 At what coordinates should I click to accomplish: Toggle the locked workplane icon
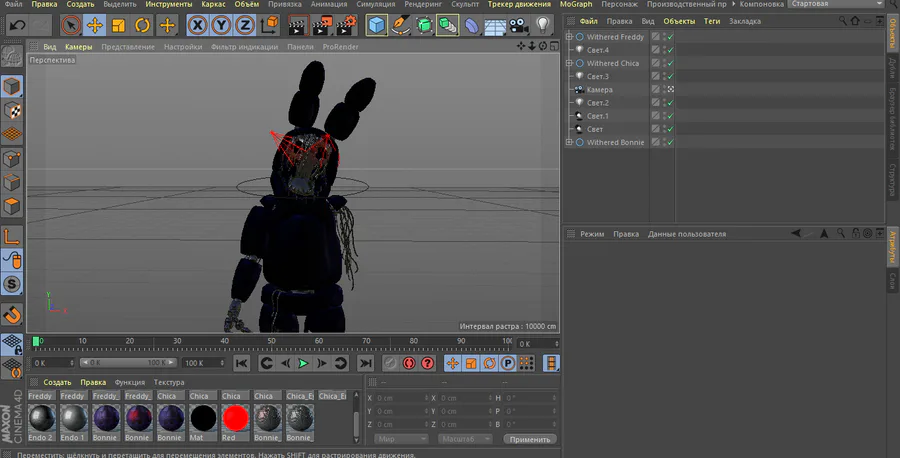point(12,343)
